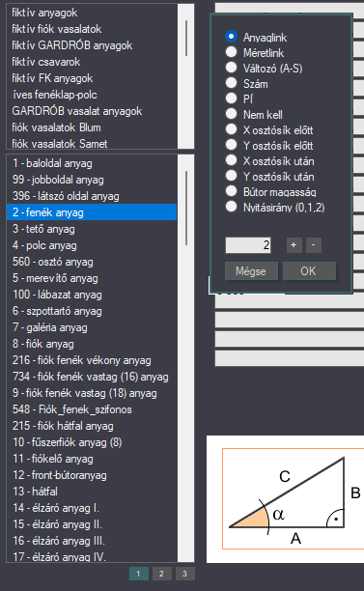Select '11 - fiókelő anyag' row
The image size is (364, 591).
pyautogui.click(x=92, y=459)
